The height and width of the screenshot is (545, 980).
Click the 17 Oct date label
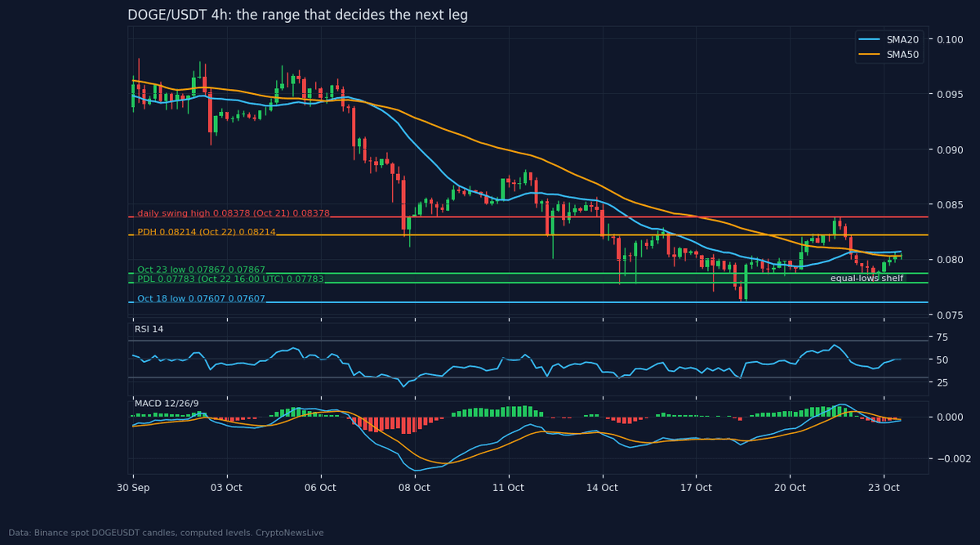click(x=696, y=488)
